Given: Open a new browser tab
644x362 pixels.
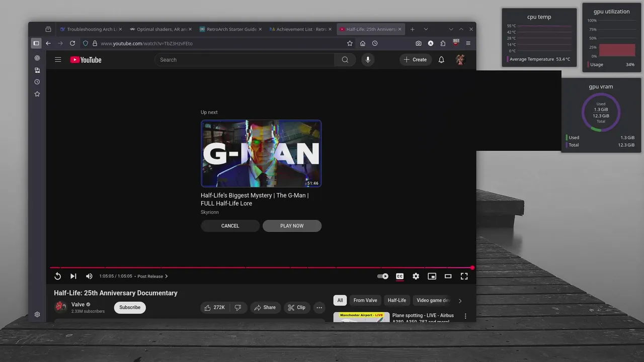Looking at the screenshot, I should coord(413,29).
